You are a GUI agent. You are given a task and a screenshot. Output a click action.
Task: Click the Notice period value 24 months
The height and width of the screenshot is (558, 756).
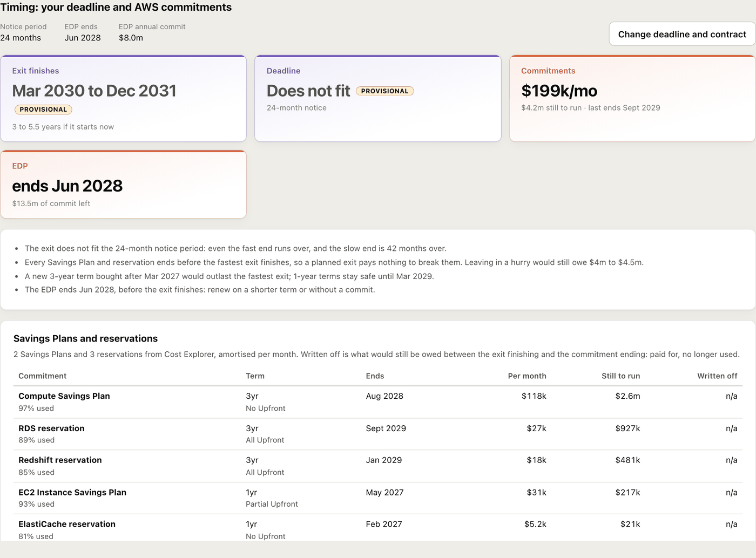point(21,38)
